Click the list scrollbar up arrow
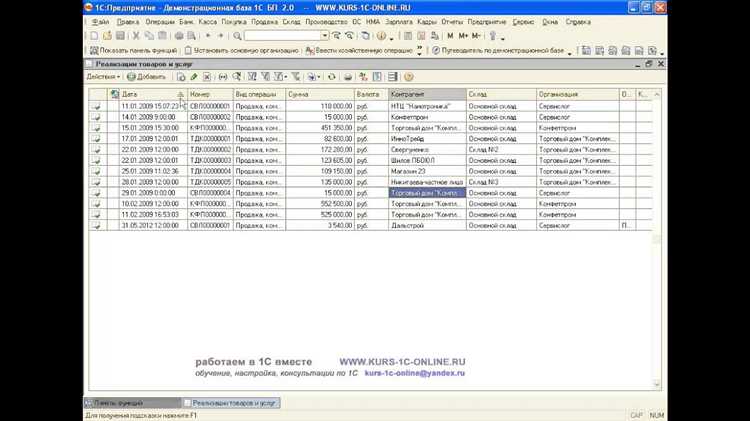750x421 pixels. tap(657, 94)
